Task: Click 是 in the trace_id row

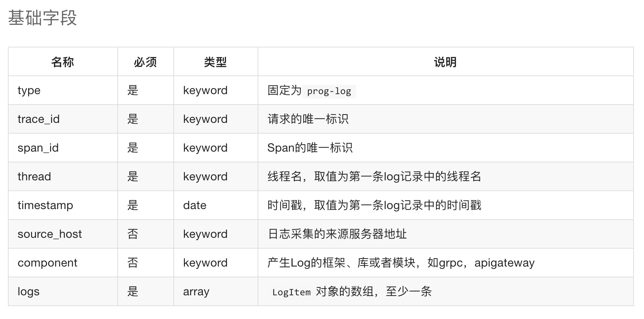Action: coord(133,119)
